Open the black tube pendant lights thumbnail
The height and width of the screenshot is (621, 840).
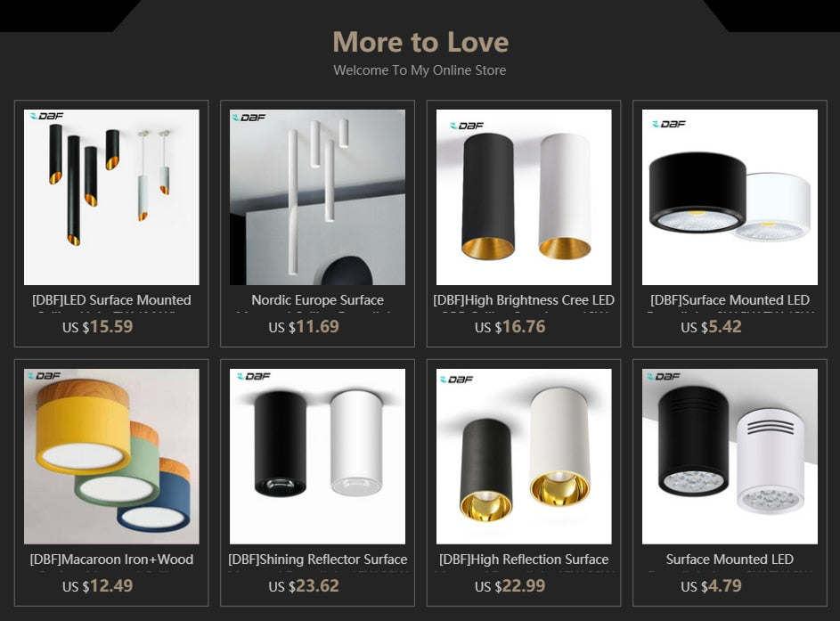pos(111,197)
